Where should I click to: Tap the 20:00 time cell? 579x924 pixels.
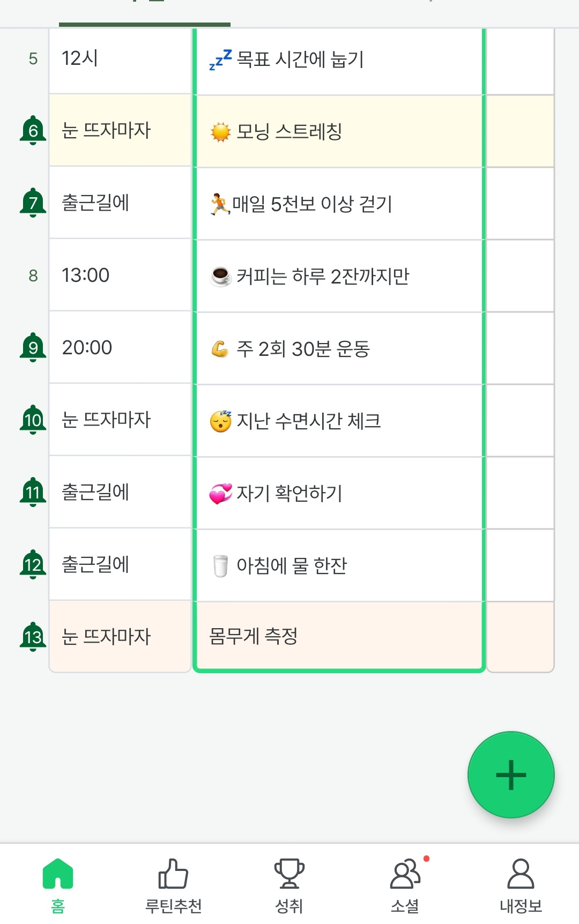click(120, 348)
